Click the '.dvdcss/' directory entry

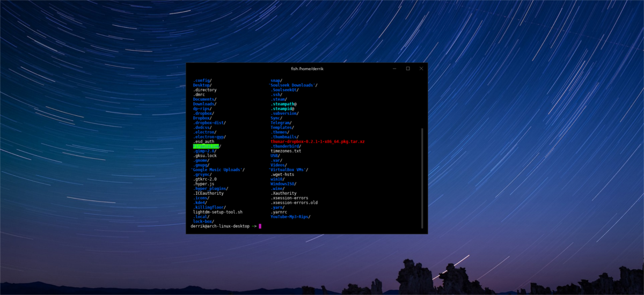pyautogui.click(x=202, y=128)
